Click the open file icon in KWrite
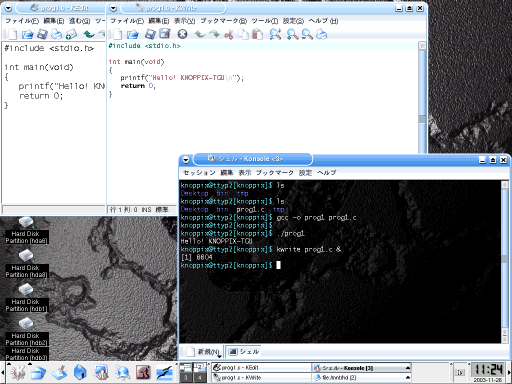The width and height of the screenshot is (512, 384). click(133, 34)
